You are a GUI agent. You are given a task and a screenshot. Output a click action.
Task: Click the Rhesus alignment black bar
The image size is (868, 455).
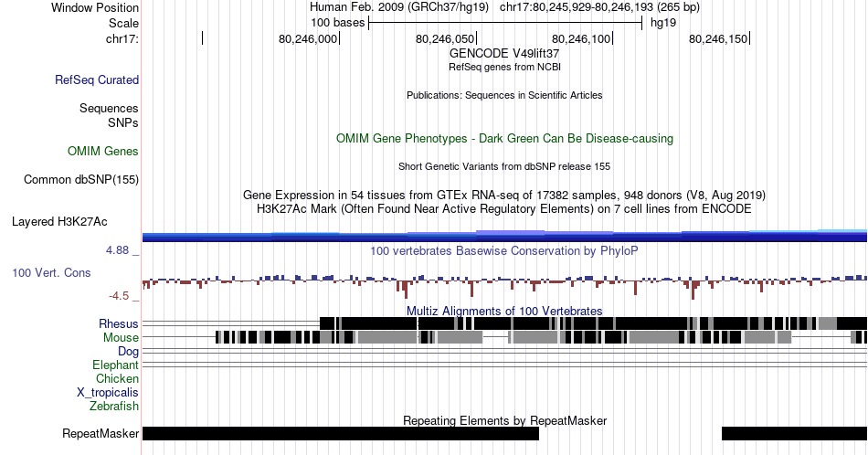pos(593,323)
